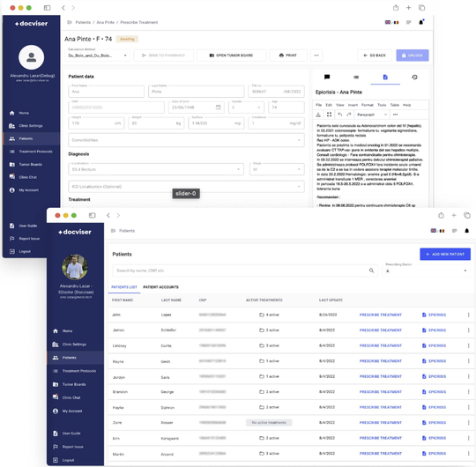Click the slider-0 label
The width and height of the screenshot is (476, 467).
coord(186,194)
